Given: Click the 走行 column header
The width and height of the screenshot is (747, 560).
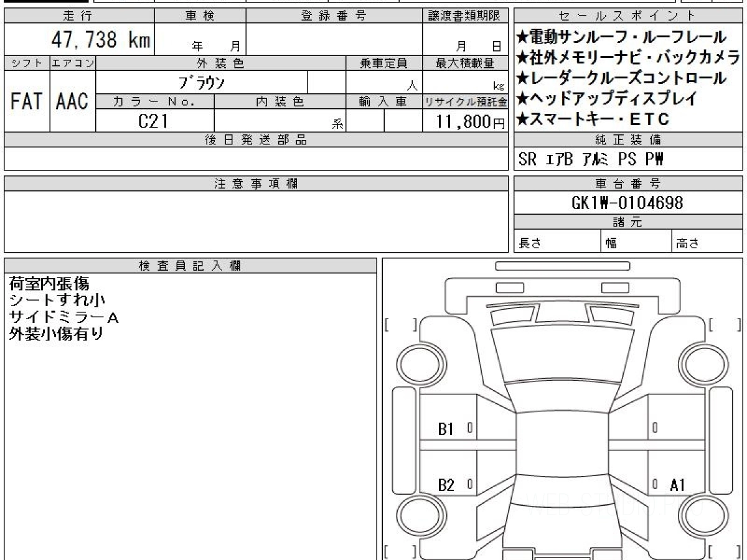Looking at the screenshot, I should coord(78,16).
